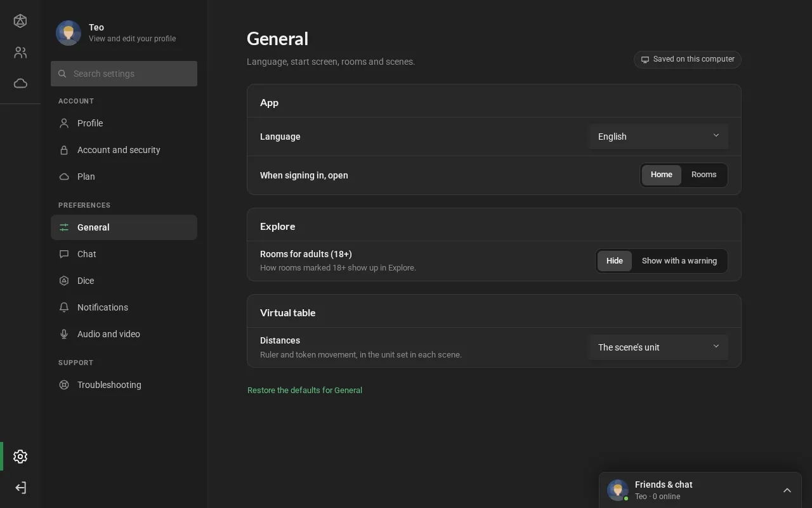Click the General sliders icon
The image size is (812, 508).
tap(64, 227)
